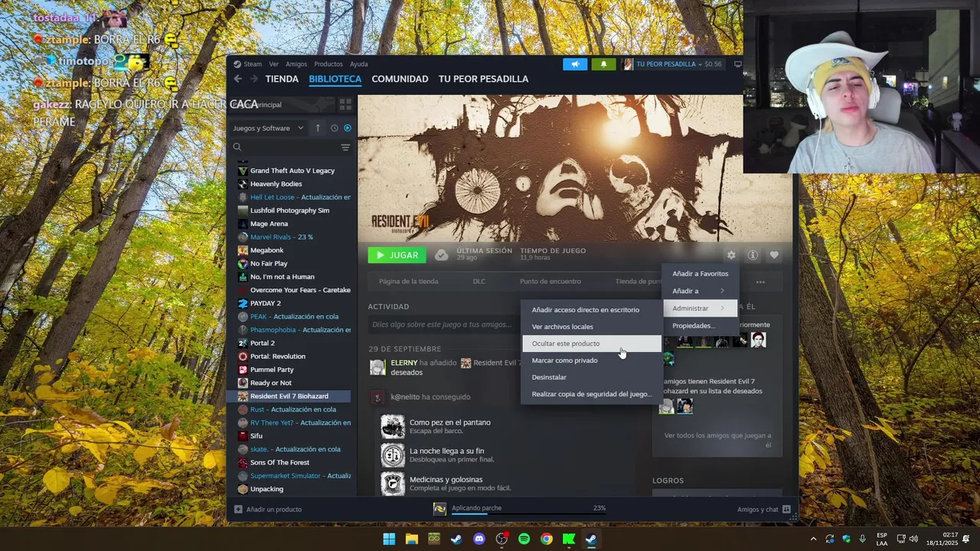Expand the Juegos y Software dropdown
Viewport: 980px width, 551px height.
(269, 128)
